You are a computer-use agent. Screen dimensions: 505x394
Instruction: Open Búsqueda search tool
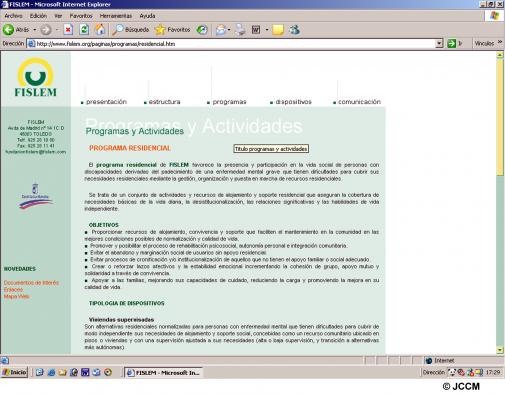tap(131, 30)
